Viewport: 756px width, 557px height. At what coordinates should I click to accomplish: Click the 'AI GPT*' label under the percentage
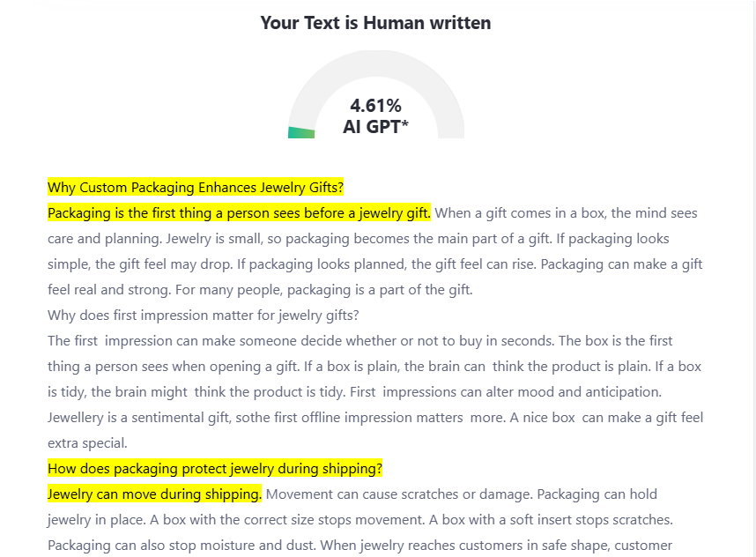[375, 127]
